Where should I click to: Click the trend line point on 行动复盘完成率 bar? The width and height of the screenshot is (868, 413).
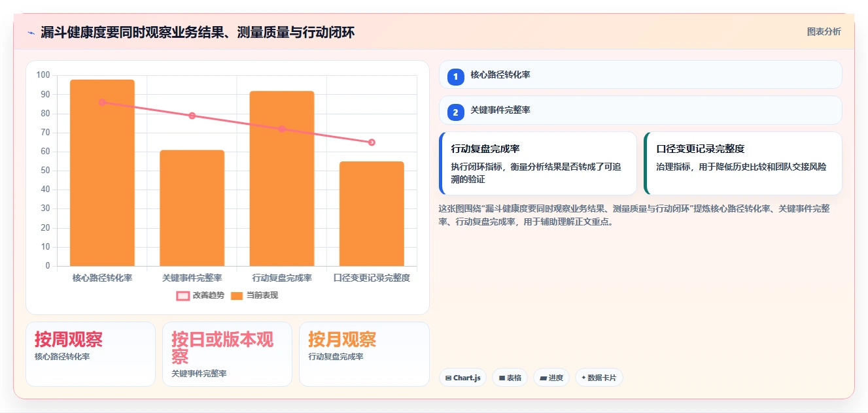[282, 129]
